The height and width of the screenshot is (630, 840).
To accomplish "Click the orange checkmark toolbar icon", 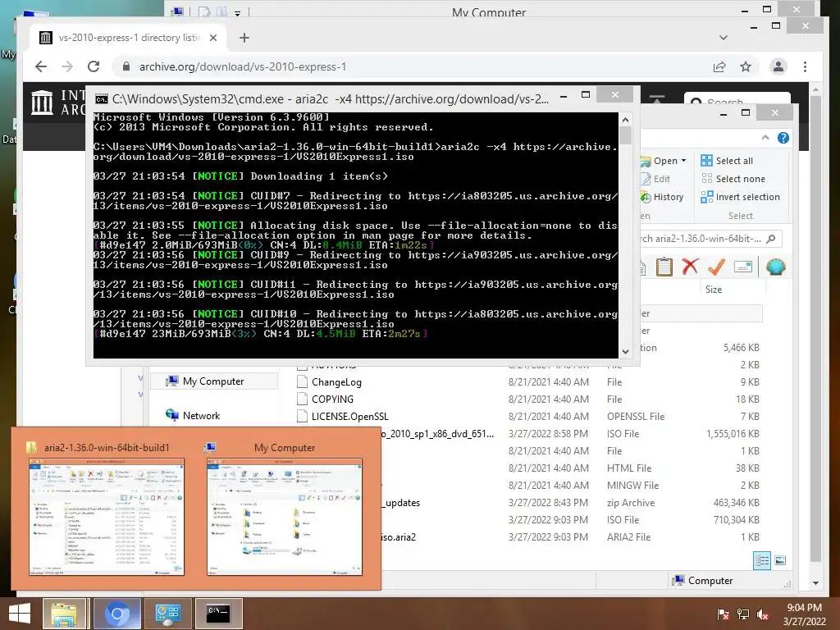I will pyautogui.click(x=716, y=267).
